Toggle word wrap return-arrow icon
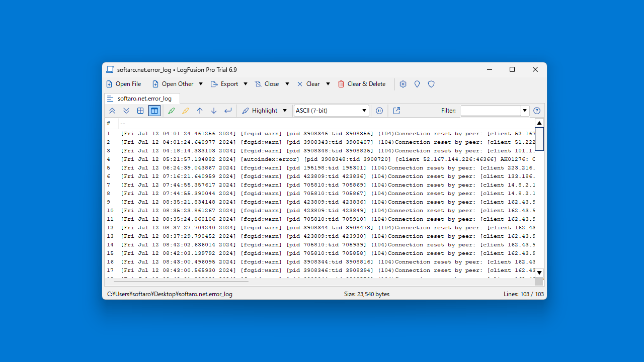Image resolution: width=644 pixels, height=362 pixels. [x=228, y=111]
